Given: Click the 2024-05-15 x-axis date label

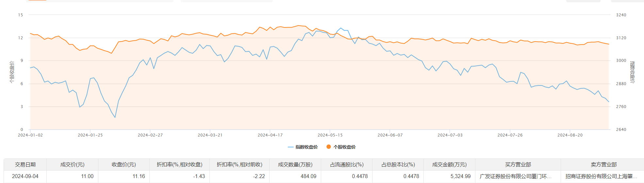Looking at the screenshot, I should point(330,135).
